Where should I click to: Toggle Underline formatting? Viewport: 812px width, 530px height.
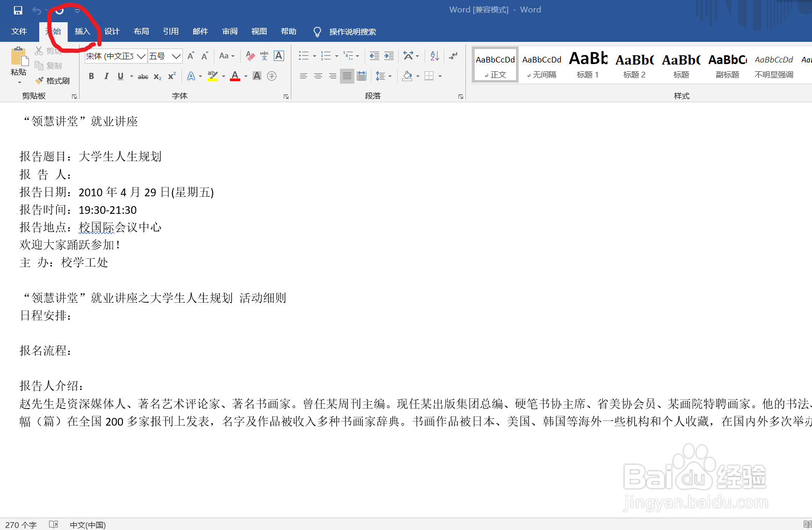[x=120, y=76]
